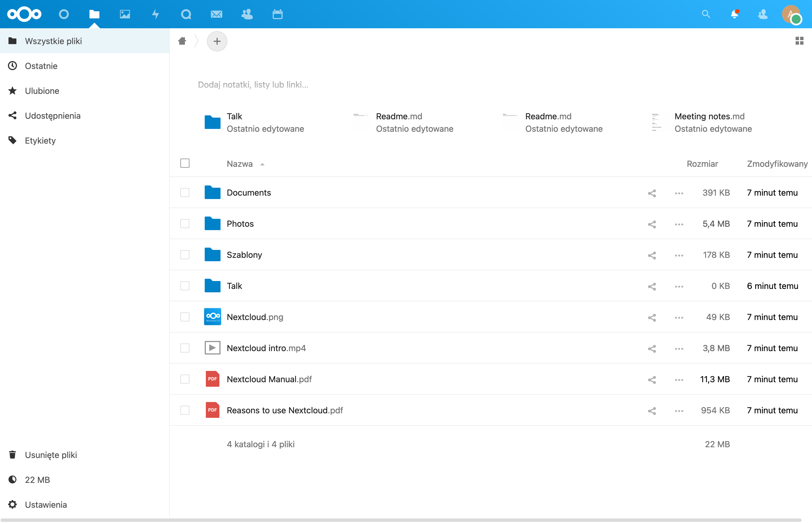
Task: Open the unified search magnifier
Action: point(706,14)
